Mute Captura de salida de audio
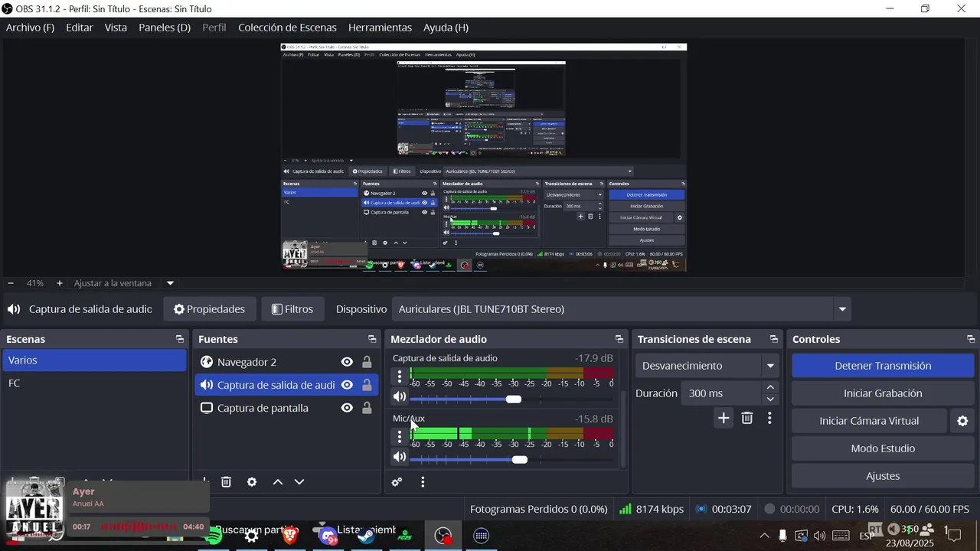This screenshot has width=980, height=551. [400, 396]
